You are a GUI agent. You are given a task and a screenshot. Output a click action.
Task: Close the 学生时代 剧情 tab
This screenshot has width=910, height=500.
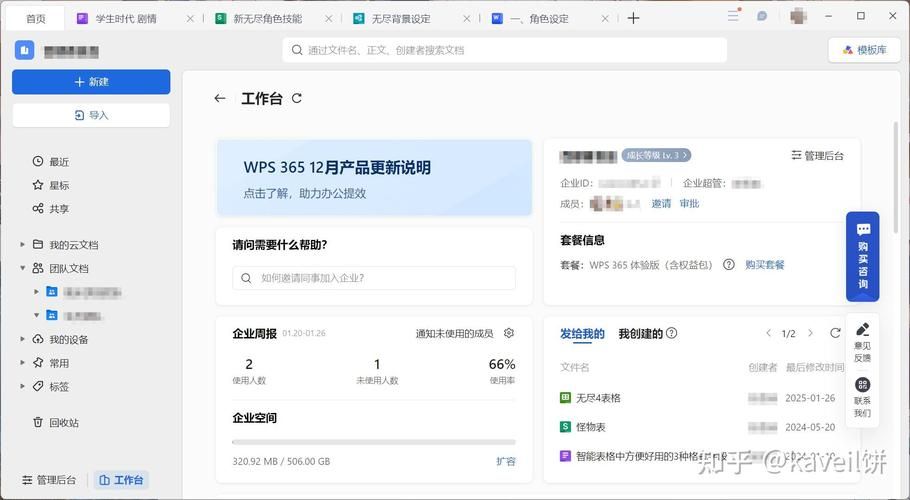pyautogui.click(x=190, y=19)
